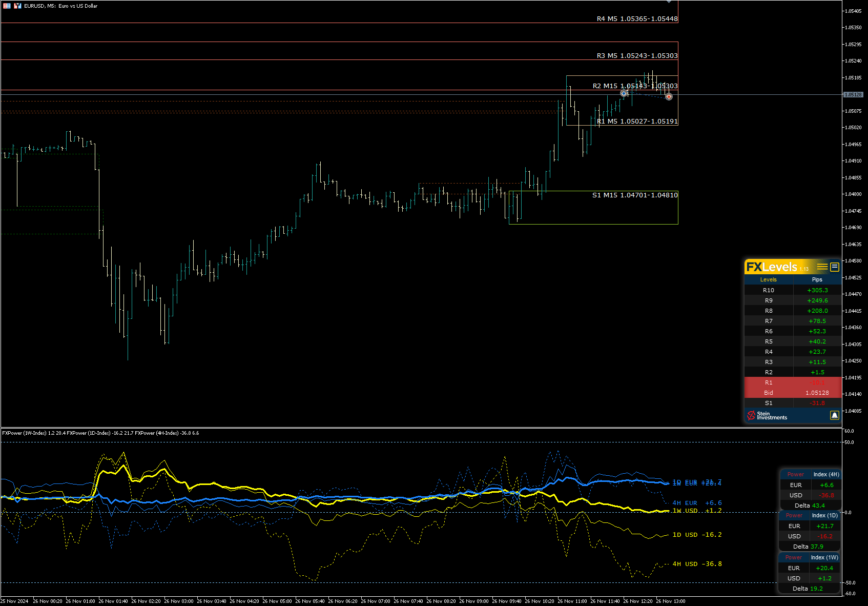868x606 pixels.
Task: Click the R2 M15 zone label
Action: point(635,86)
